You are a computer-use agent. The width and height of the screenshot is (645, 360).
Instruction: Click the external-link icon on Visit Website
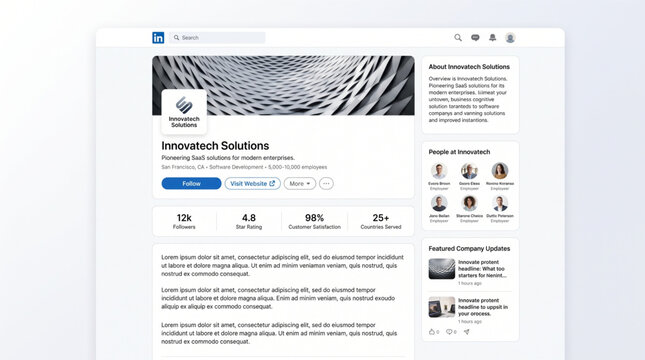[272, 183]
